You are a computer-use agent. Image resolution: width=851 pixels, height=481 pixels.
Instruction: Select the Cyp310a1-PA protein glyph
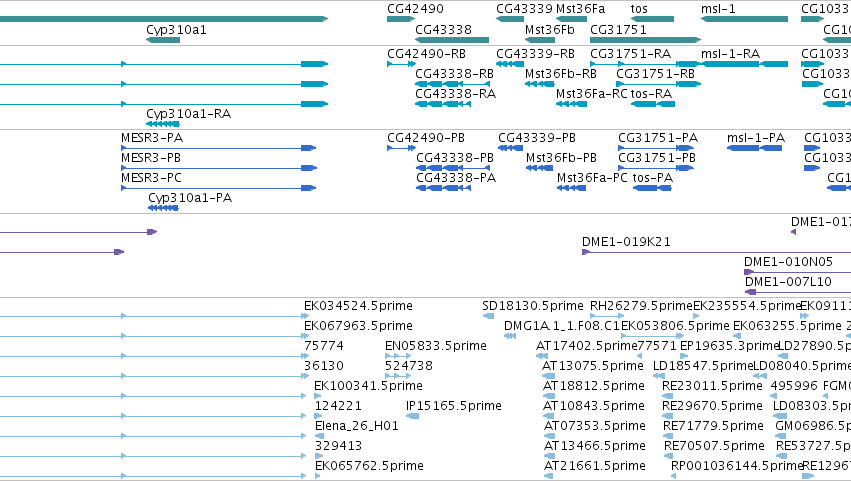point(163,208)
